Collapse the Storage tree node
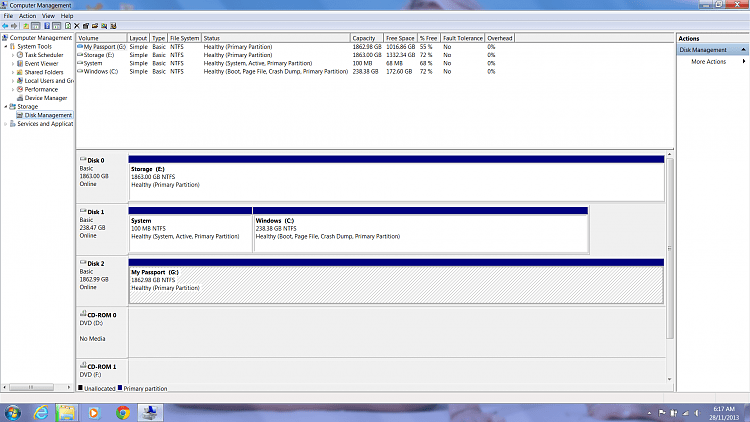The width and height of the screenshot is (750, 422). (x=6, y=107)
